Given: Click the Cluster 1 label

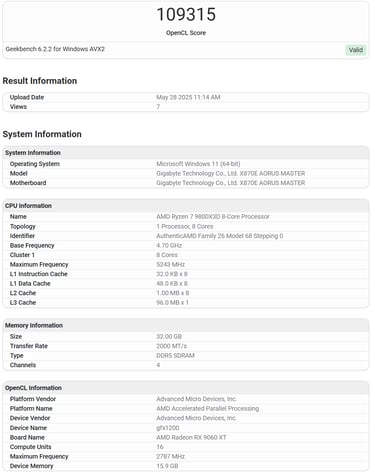Looking at the screenshot, I should (22, 255).
